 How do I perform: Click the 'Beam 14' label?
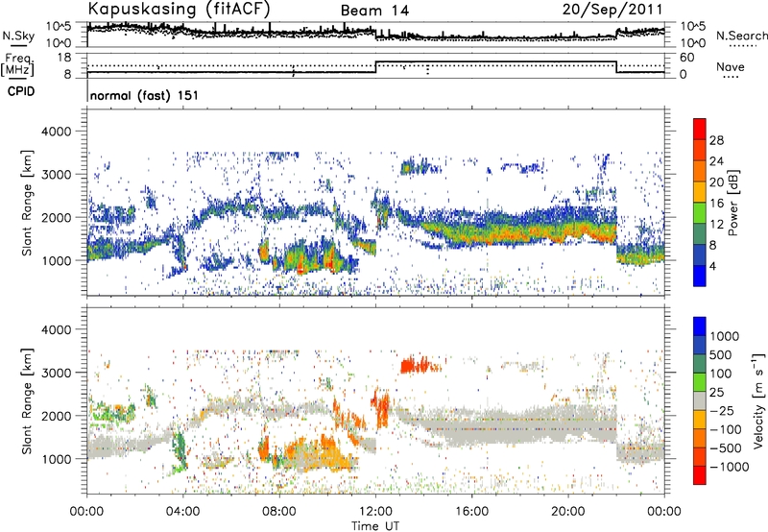374,11
